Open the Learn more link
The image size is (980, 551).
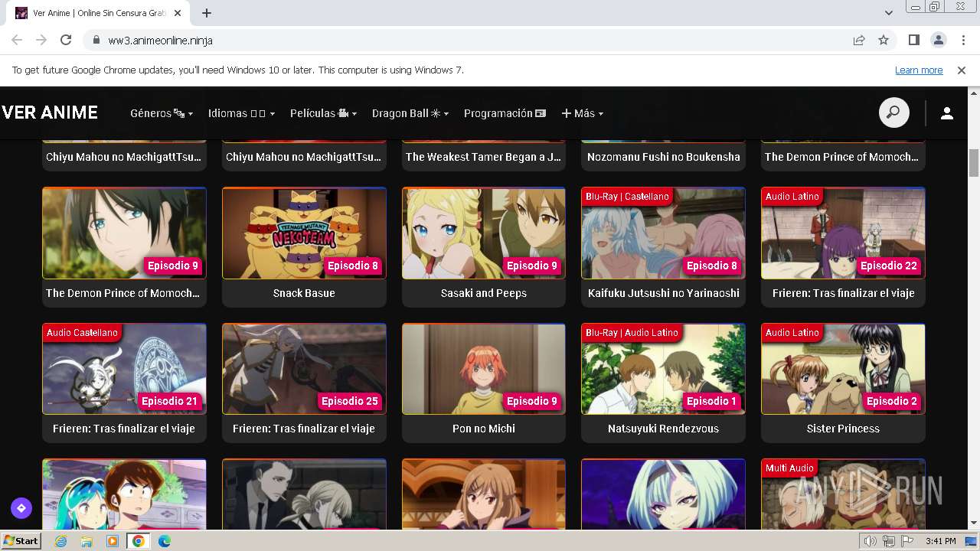click(919, 70)
